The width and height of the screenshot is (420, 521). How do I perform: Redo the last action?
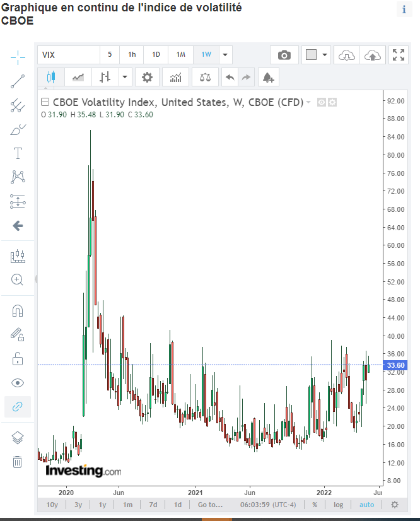pyautogui.click(x=246, y=77)
